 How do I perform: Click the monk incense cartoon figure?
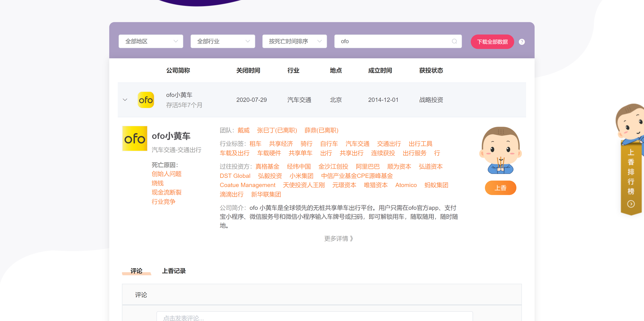tap(501, 150)
